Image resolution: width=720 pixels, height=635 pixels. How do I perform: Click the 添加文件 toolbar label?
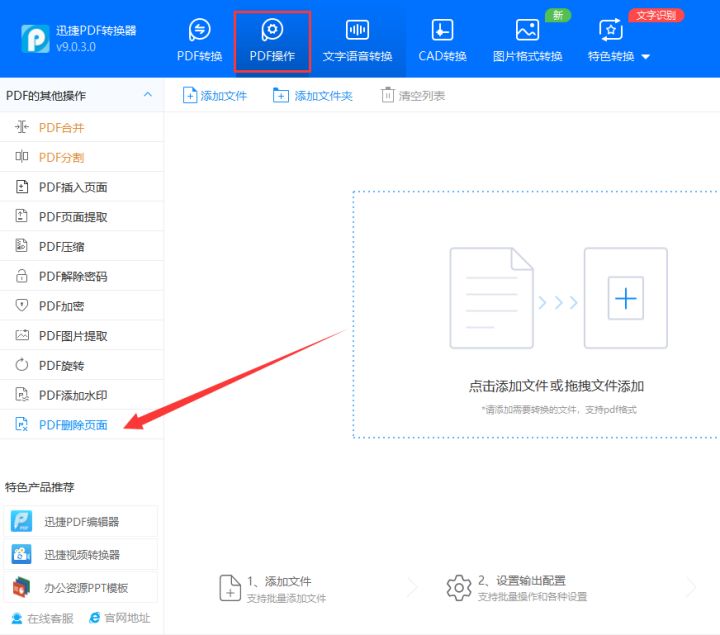224,96
